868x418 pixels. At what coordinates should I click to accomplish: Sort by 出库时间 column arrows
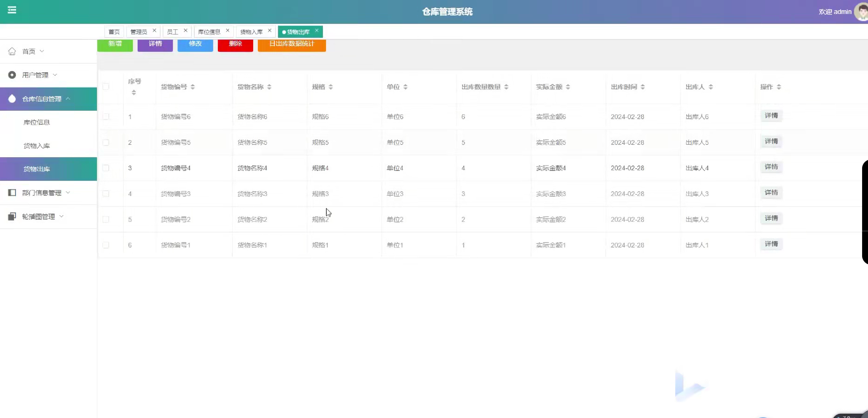(x=643, y=87)
